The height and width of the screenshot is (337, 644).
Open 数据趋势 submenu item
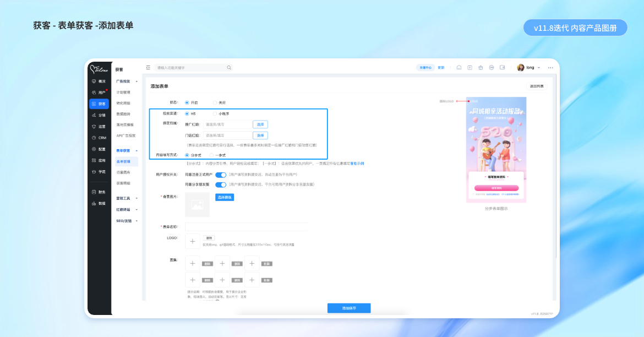click(123, 114)
